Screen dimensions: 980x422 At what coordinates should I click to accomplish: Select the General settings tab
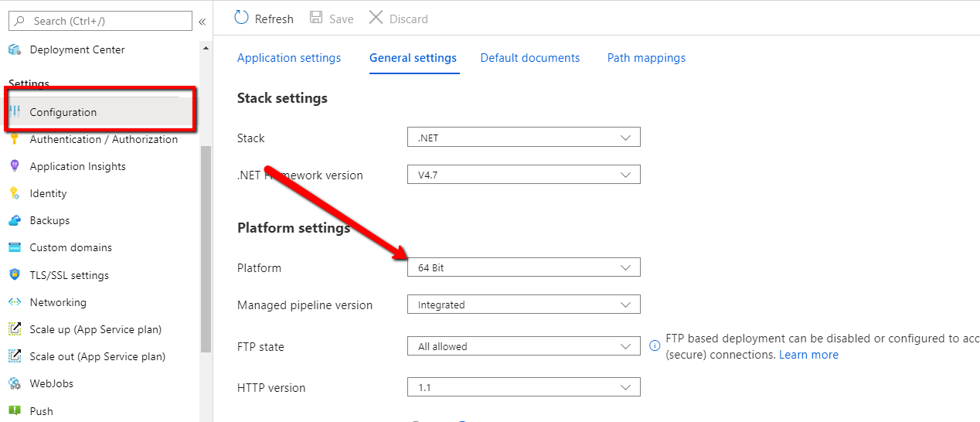(413, 58)
